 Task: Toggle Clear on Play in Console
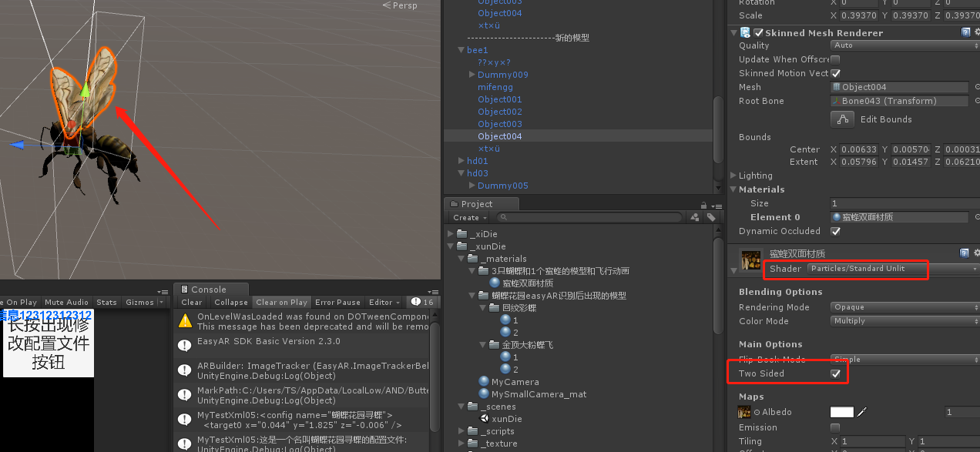282,303
